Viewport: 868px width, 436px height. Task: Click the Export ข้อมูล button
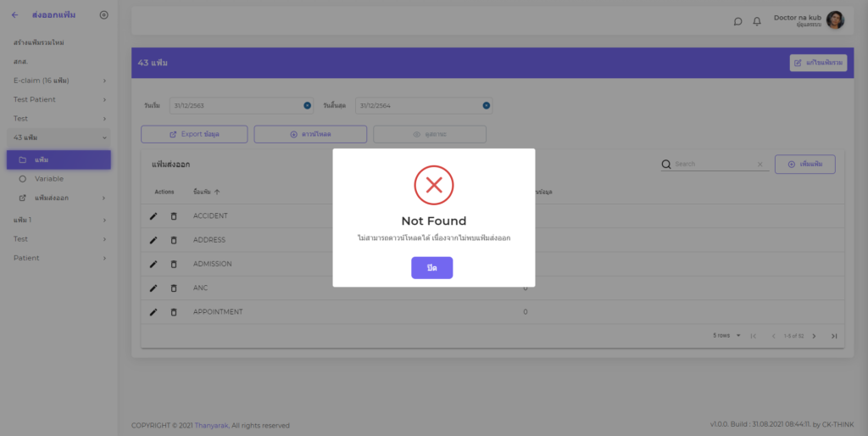point(194,134)
